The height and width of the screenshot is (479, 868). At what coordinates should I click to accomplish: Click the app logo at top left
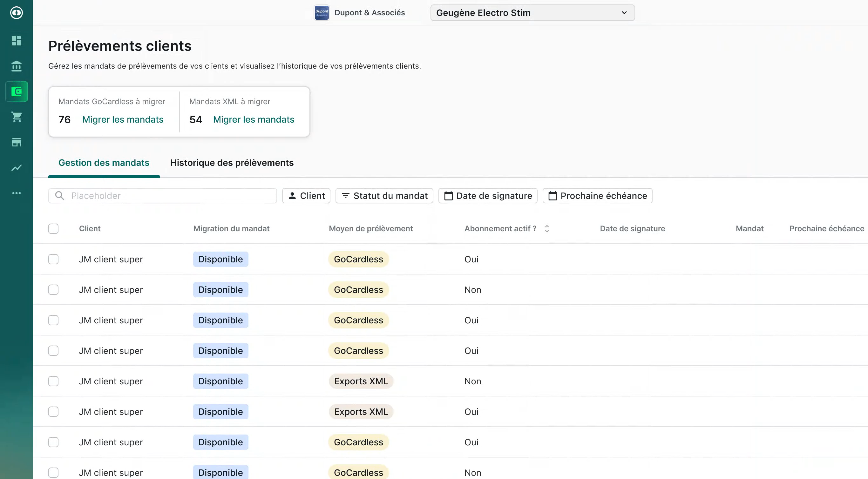17,13
